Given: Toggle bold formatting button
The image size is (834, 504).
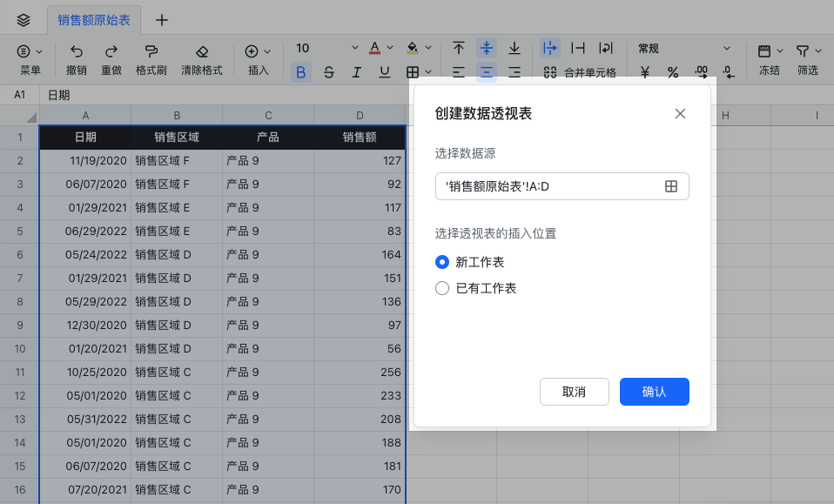Looking at the screenshot, I should coord(301,71).
